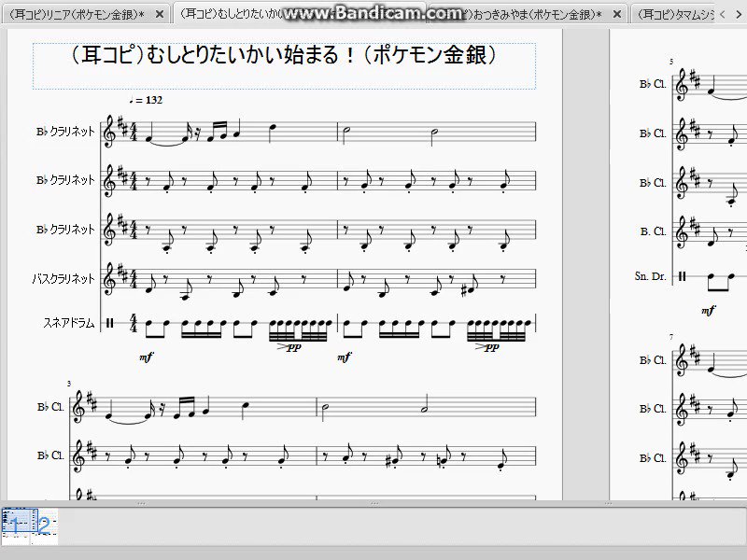Select the 4/4 time signature on スネアドラム staff
Image resolution: width=747 pixels, height=560 pixels.
134,323
